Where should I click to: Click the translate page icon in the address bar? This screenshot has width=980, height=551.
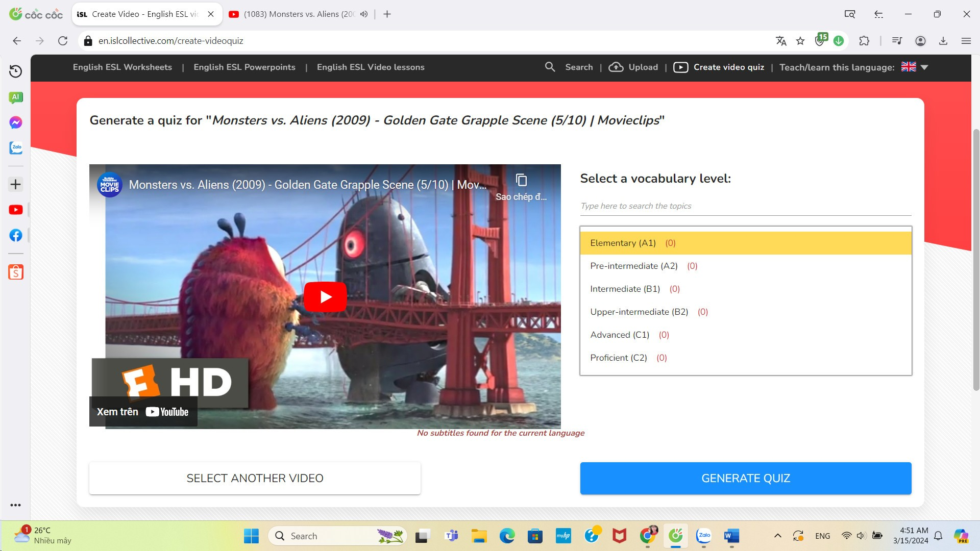point(781,41)
